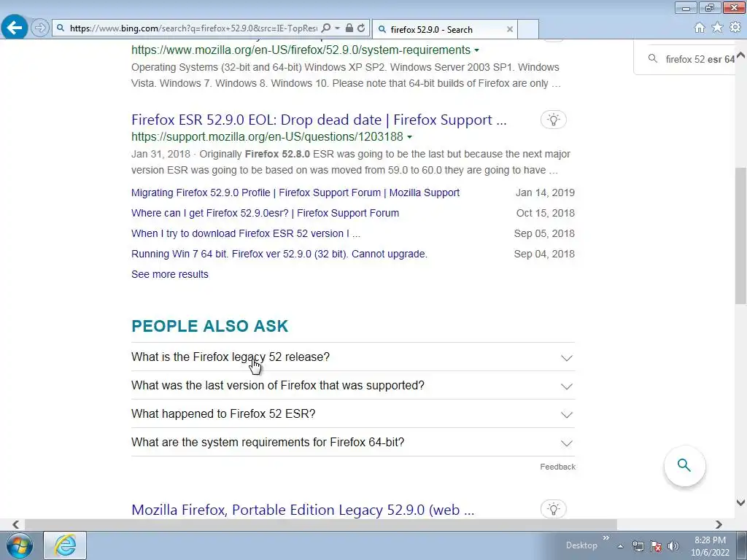
Task: Click the address bar URL field
Action: (x=193, y=28)
